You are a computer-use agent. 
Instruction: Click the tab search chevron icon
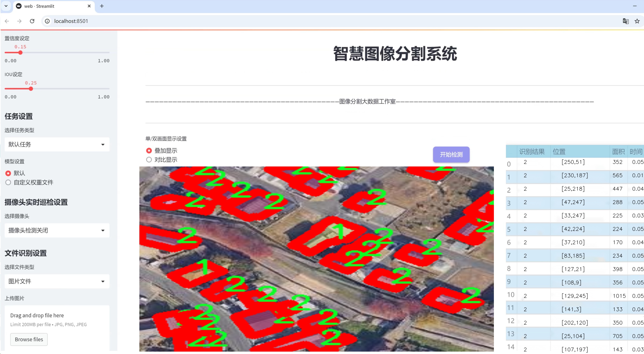coord(6,6)
